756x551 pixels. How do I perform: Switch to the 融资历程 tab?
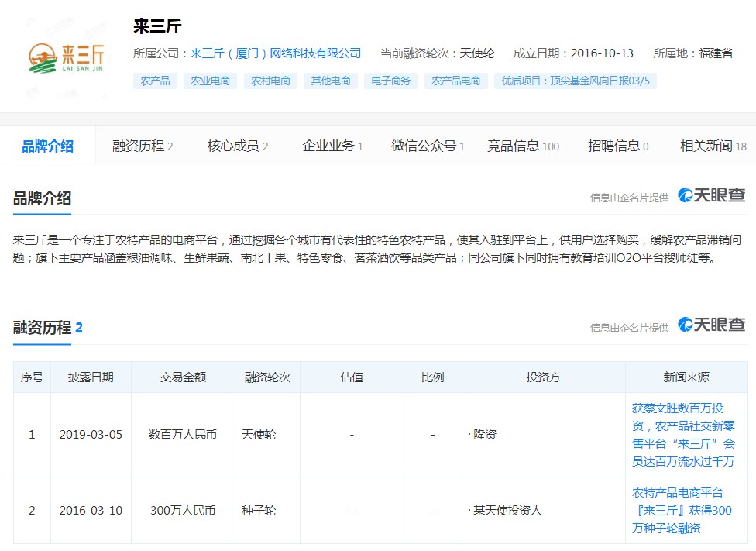pyautogui.click(x=142, y=146)
